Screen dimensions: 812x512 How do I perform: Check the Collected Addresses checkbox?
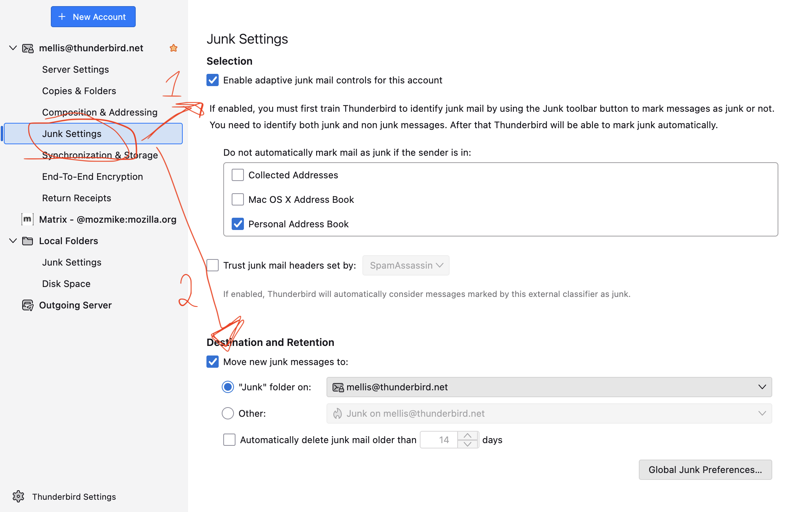(x=238, y=175)
